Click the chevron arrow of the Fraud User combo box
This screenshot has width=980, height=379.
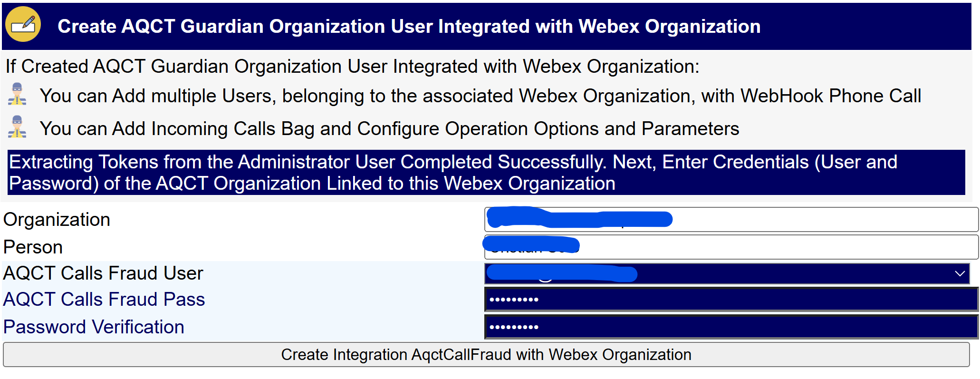pyautogui.click(x=960, y=274)
